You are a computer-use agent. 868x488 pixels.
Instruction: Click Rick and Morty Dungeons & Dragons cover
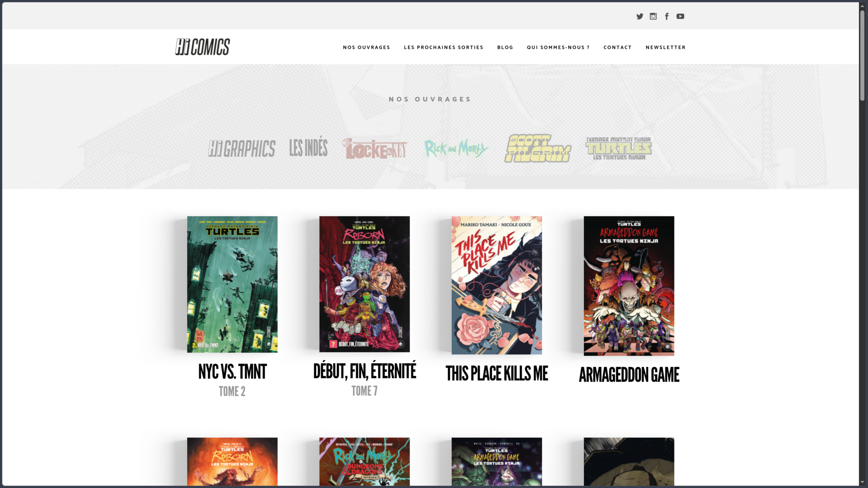[x=364, y=462]
